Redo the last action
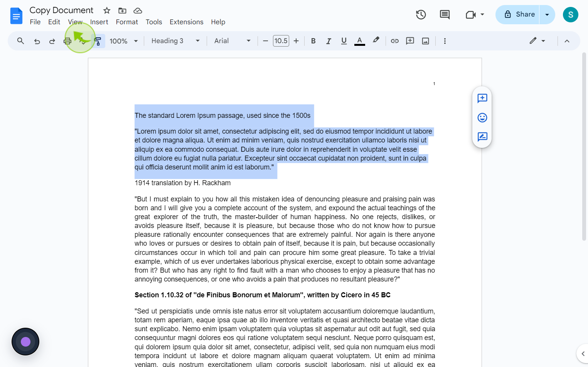Viewport: 588px width, 367px height. (x=52, y=41)
